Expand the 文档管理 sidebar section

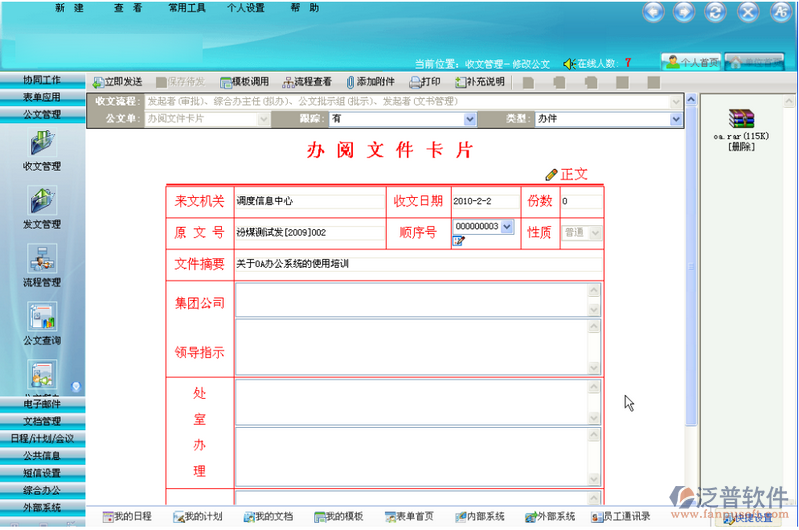coord(42,421)
